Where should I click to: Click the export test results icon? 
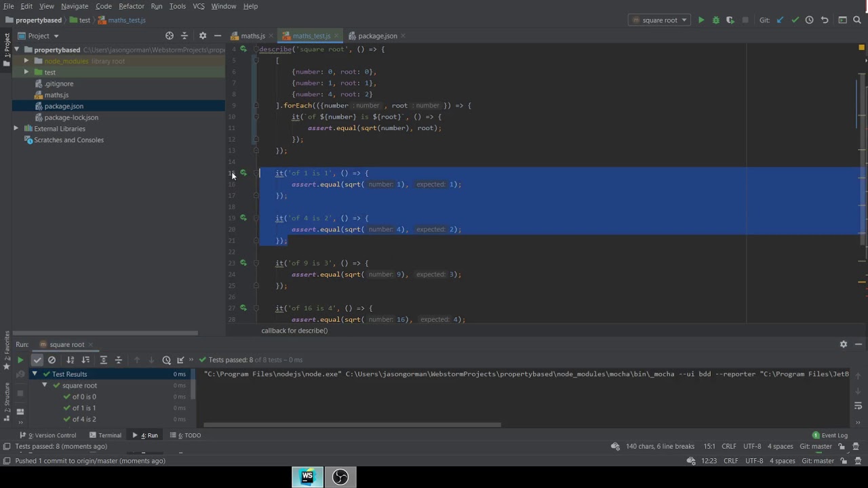click(180, 360)
